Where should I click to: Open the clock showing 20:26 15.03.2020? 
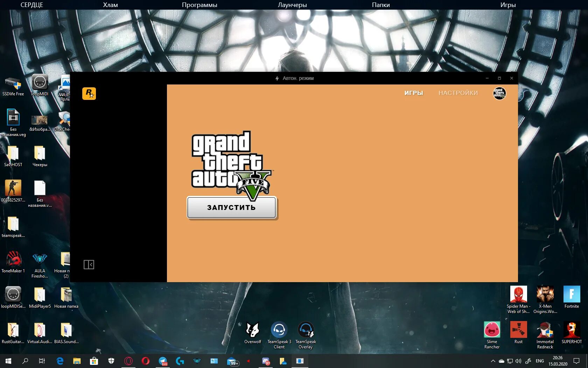tap(558, 361)
